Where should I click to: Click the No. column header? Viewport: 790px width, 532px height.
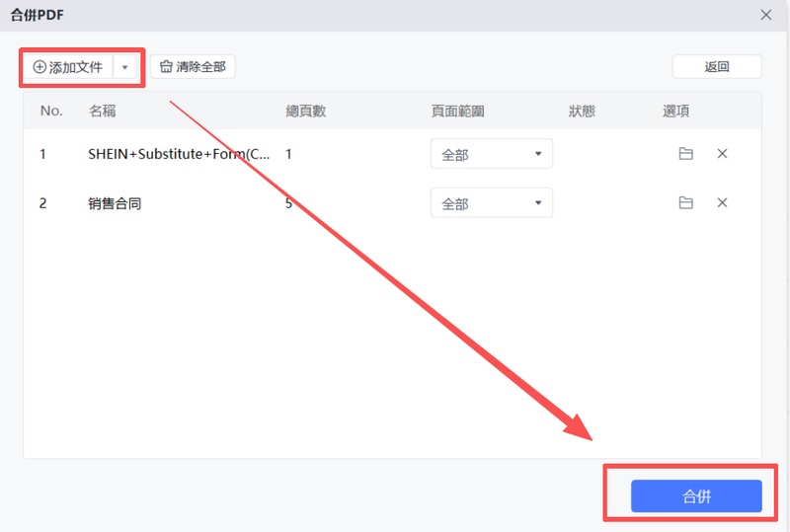[51, 111]
